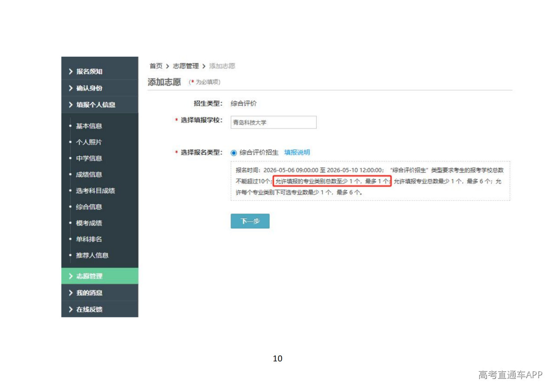Open 在线反馈 menu
The image size is (555, 392).
point(89,309)
